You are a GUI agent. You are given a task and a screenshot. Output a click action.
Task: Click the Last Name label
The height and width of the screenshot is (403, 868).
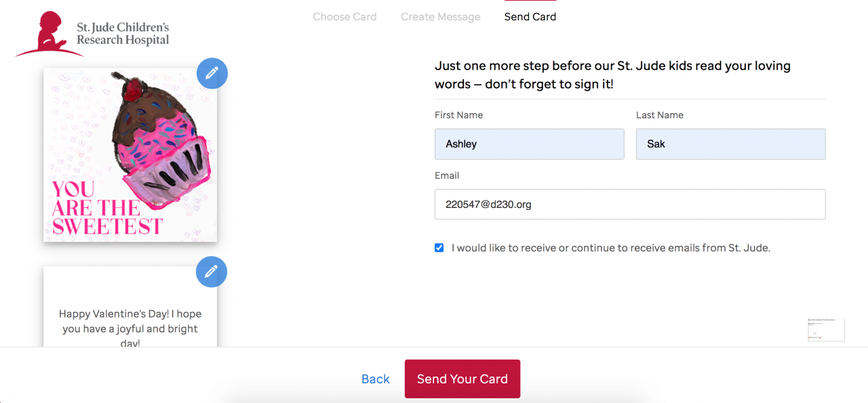pos(659,115)
